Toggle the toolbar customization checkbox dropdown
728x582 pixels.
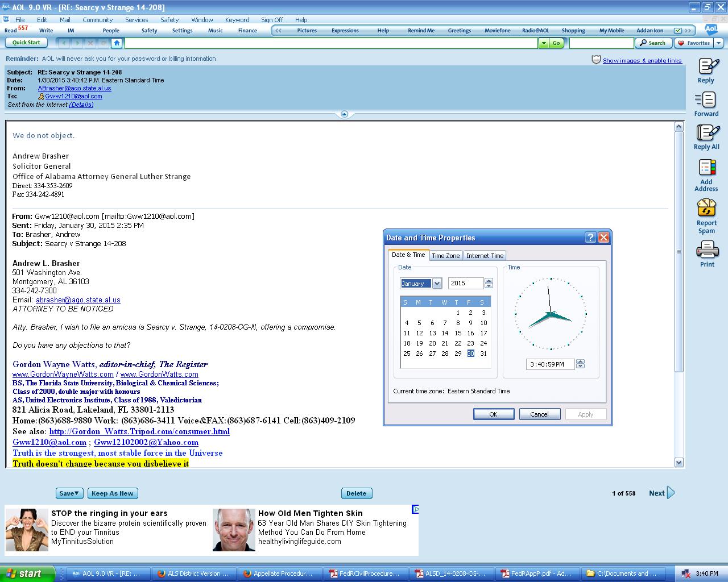coord(678,31)
